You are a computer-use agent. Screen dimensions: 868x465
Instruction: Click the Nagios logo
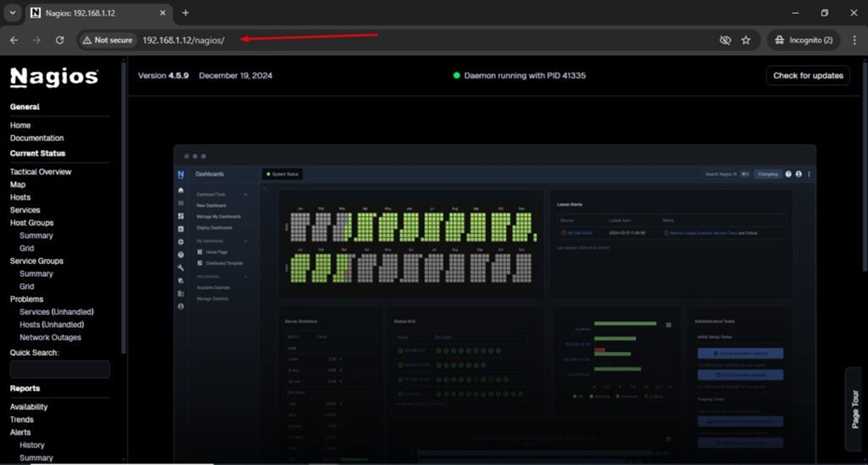(54, 77)
